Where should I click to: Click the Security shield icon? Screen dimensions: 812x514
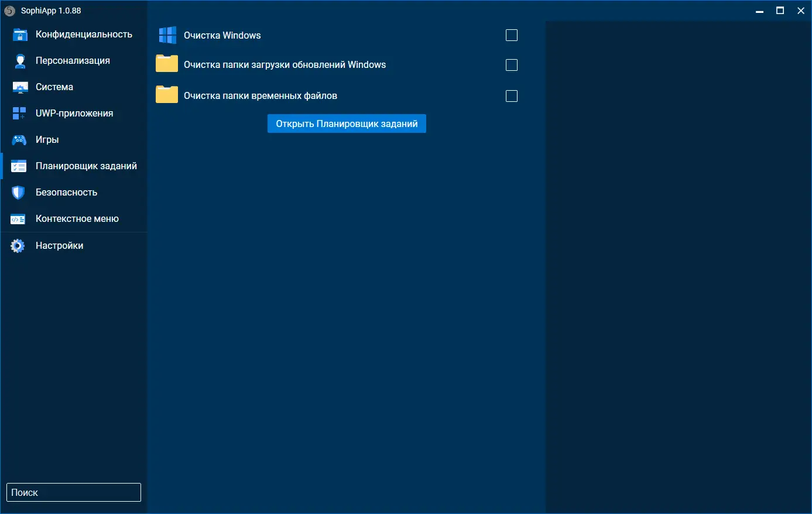tap(19, 193)
